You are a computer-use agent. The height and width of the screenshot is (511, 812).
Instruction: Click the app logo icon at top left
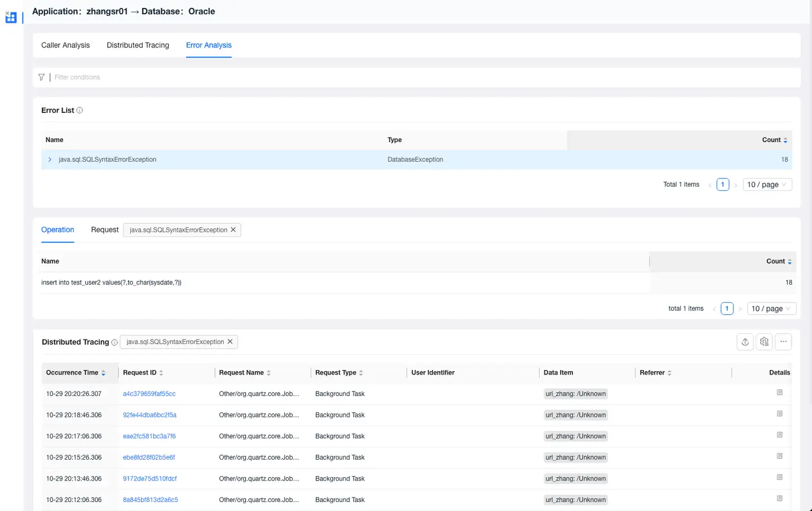coord(11,17)
